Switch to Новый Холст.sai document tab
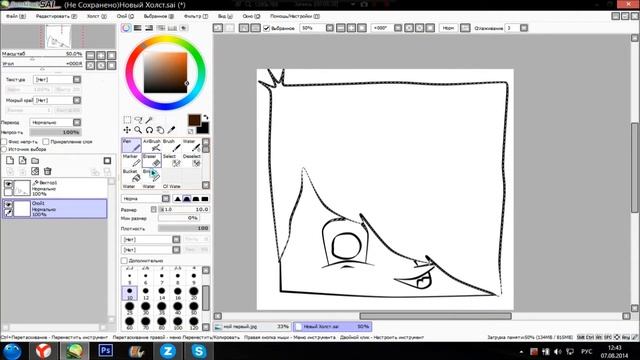The width and height of the screenshot is (640, 360). coord(332,327)
